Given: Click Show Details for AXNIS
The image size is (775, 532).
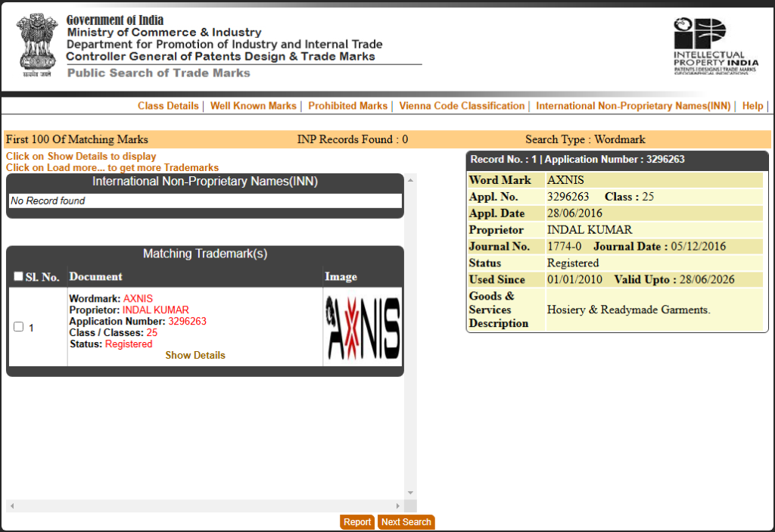Looking at the screenshot, I should [195, 356].
